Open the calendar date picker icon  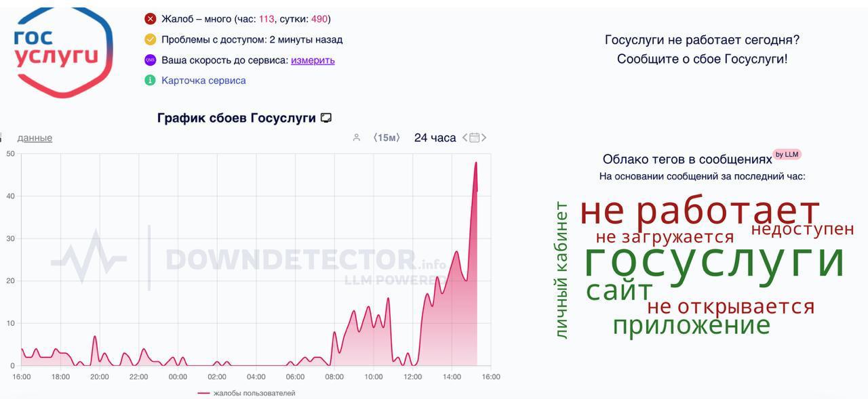coord(475,138)
